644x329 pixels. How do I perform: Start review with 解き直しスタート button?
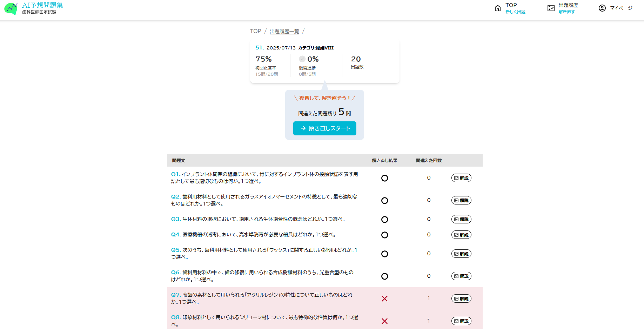click(324, 128)
